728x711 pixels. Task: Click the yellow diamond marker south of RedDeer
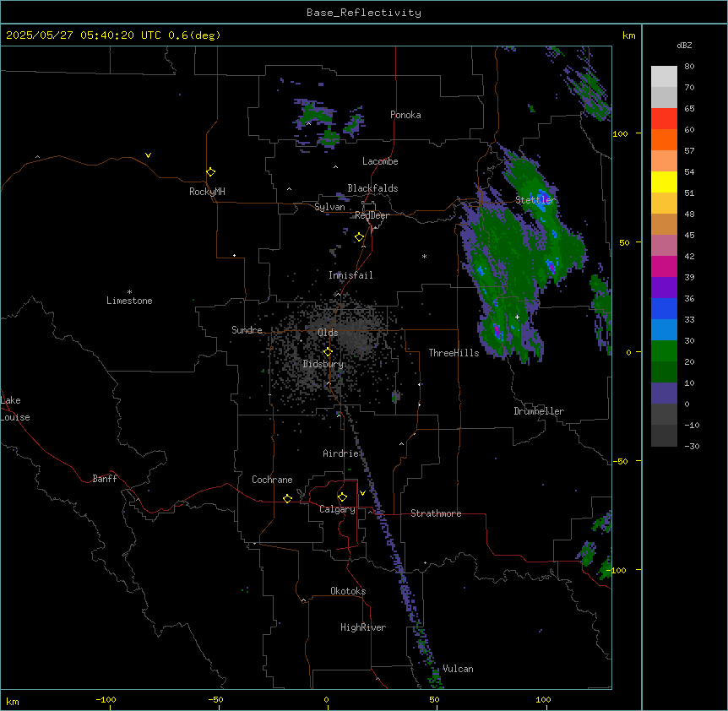360,237
